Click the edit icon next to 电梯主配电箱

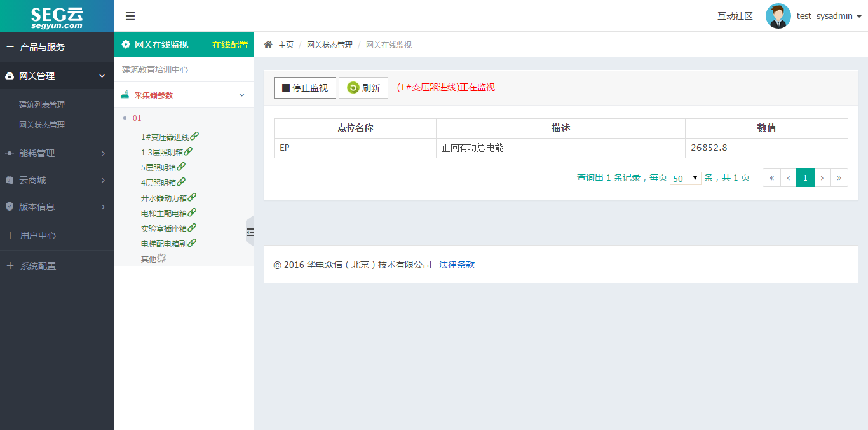click(x=193, y=212)
